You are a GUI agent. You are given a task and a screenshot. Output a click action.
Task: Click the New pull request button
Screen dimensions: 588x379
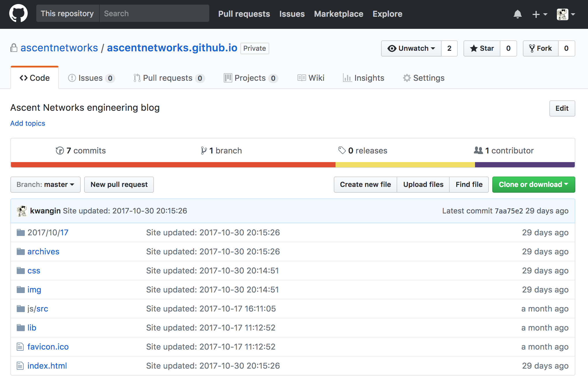click(x=119, y=184)
